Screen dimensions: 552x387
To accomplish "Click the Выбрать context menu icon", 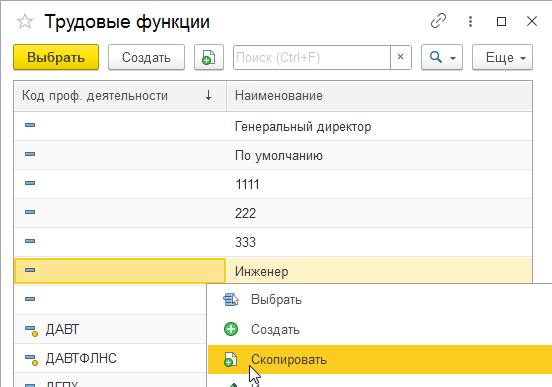I will click(x=231, y=300).
